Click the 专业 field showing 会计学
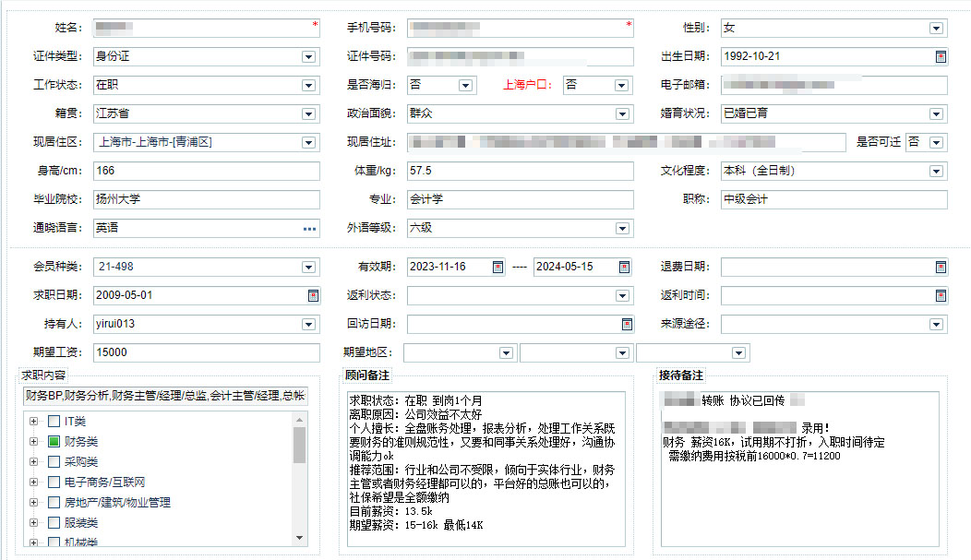 (x=521, y=199)
